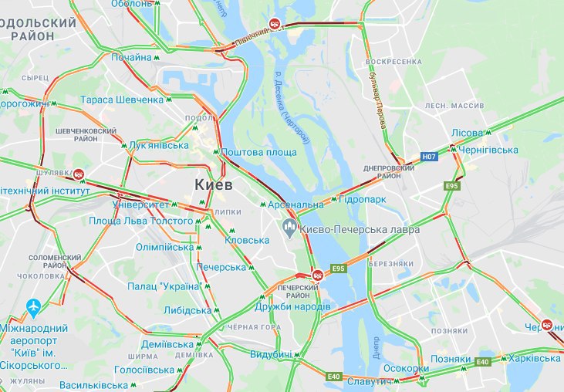
Task: Click the H07 highway shield
Action: click(x=429, y=157)
